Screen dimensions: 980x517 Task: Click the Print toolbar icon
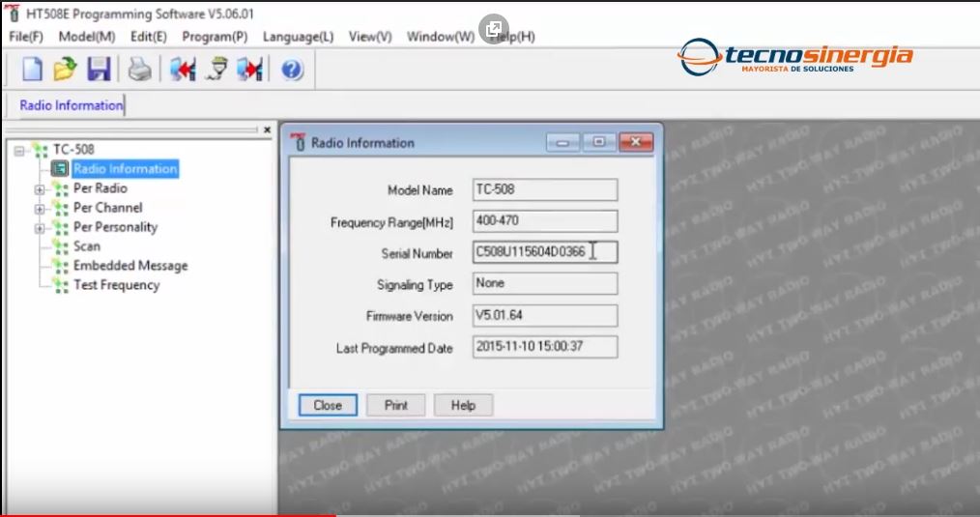139,69
